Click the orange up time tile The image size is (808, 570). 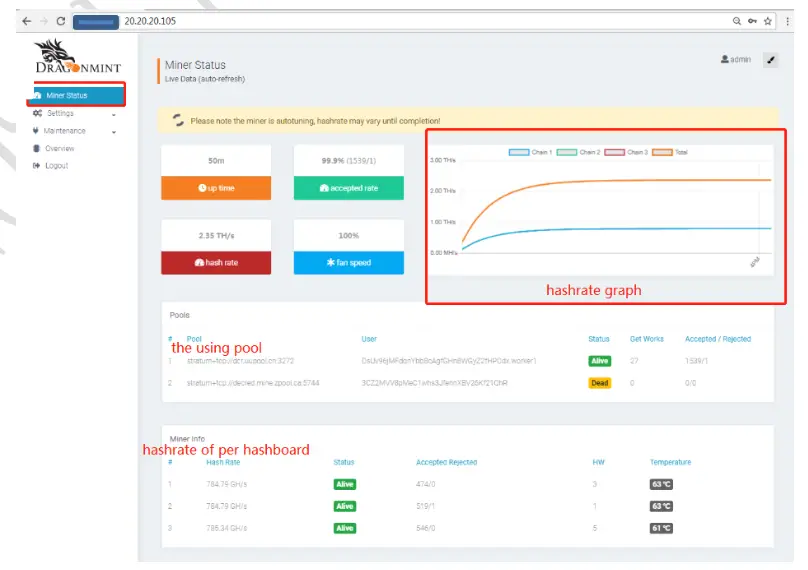(x=216, y=188)
